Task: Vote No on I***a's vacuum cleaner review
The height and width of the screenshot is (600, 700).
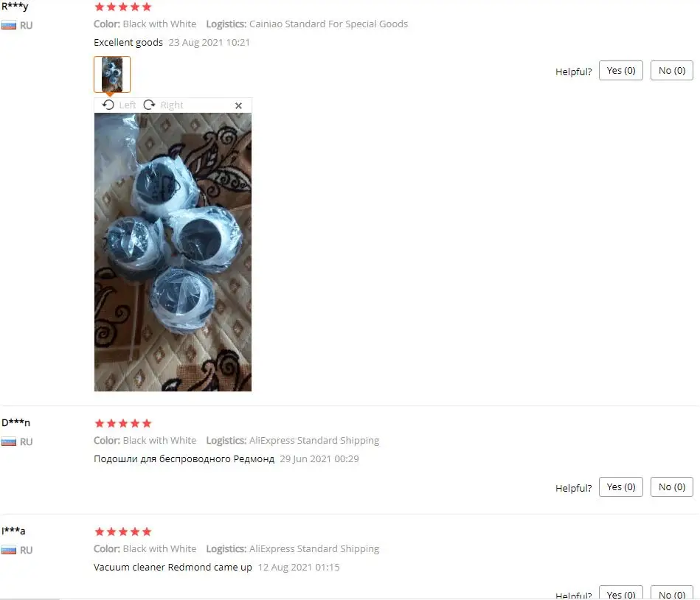Action: tap(671, 593)
